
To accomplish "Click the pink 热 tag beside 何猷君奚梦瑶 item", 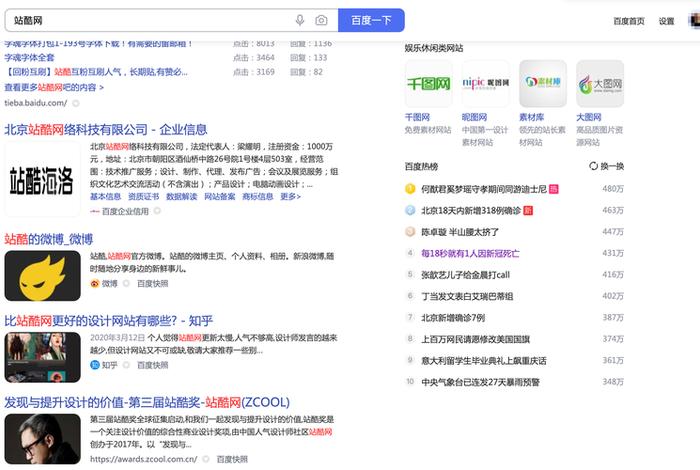I will (x=554, y=189).
